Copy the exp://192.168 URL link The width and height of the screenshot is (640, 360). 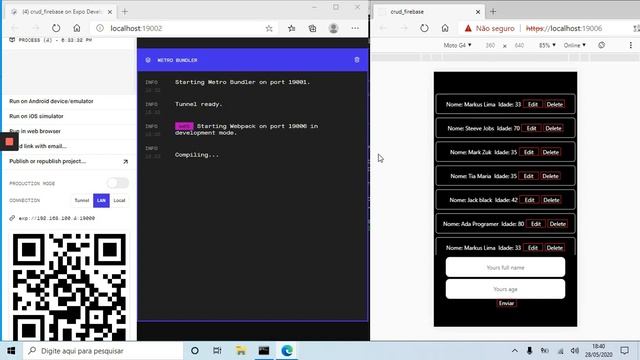(x=57, y=218)
